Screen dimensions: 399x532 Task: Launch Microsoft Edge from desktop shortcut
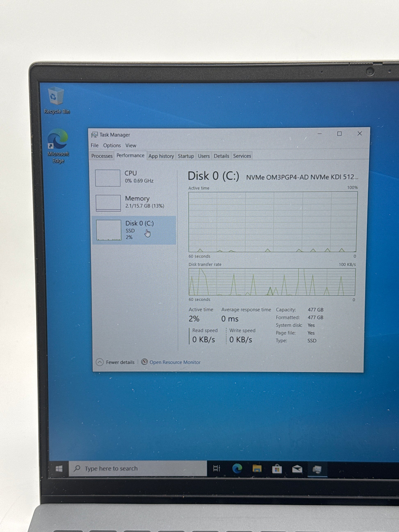pos(58,139)
